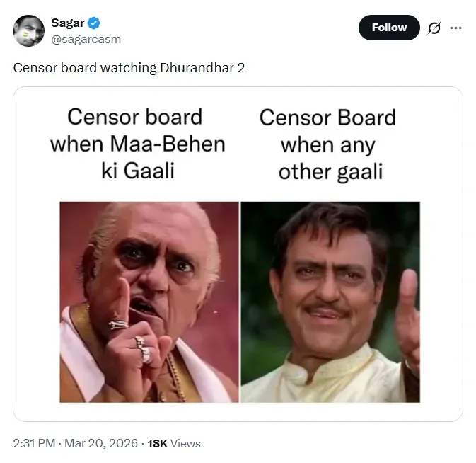Click the Mar 20, 2026 date
This screenshot has width=476, height=463.
click(102, 444)
